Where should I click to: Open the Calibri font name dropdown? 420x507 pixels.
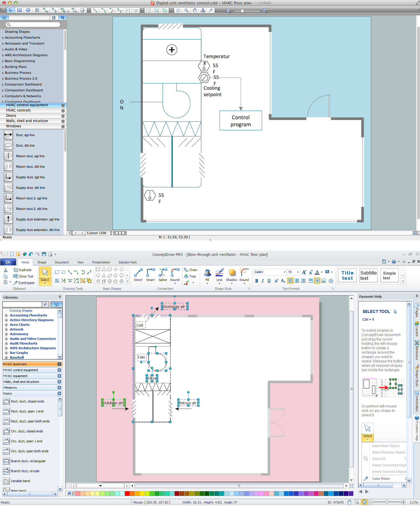285,272
